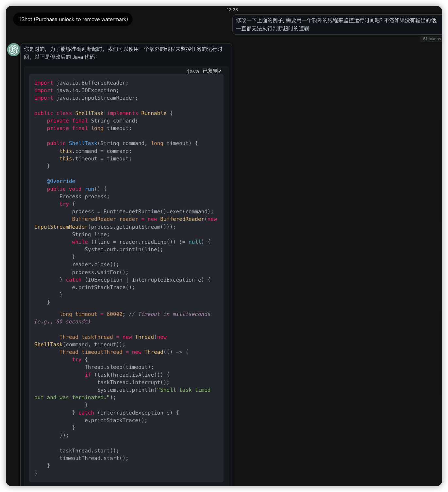Click the public class ShellTask declaration line
This screenshot has height=492, width=448.
(103, 113)
